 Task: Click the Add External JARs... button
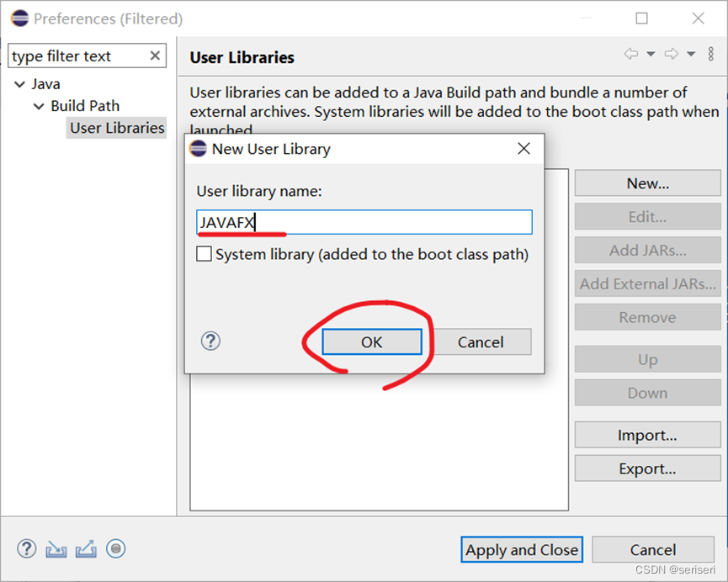648,283
